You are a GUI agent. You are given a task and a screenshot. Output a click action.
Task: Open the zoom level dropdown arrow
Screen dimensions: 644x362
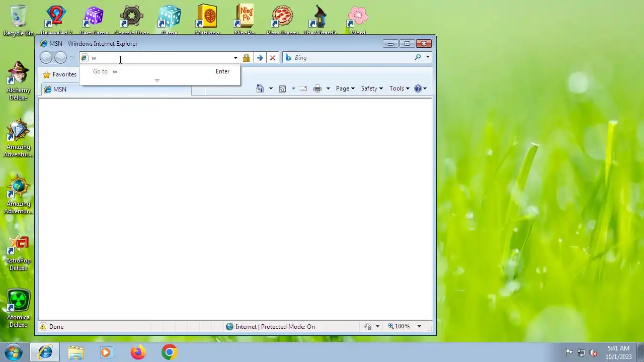419,326
